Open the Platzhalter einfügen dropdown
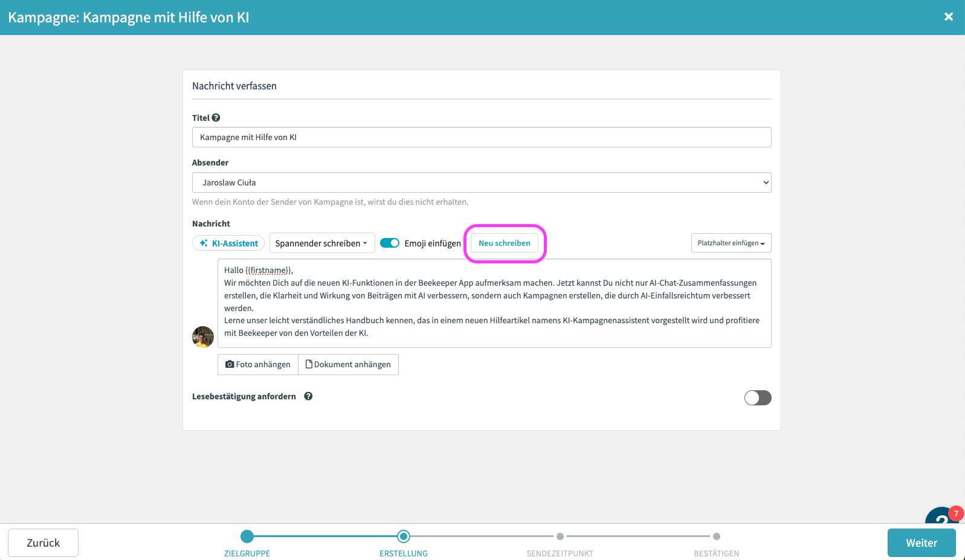Image resolution: width=965 pixels, height=560 pixels. tap(731, 243)
